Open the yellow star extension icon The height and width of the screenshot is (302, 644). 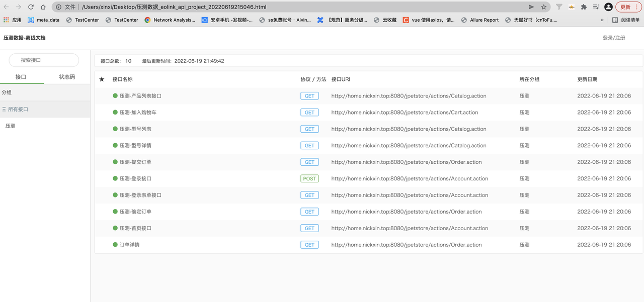click(x=572, y=7)
